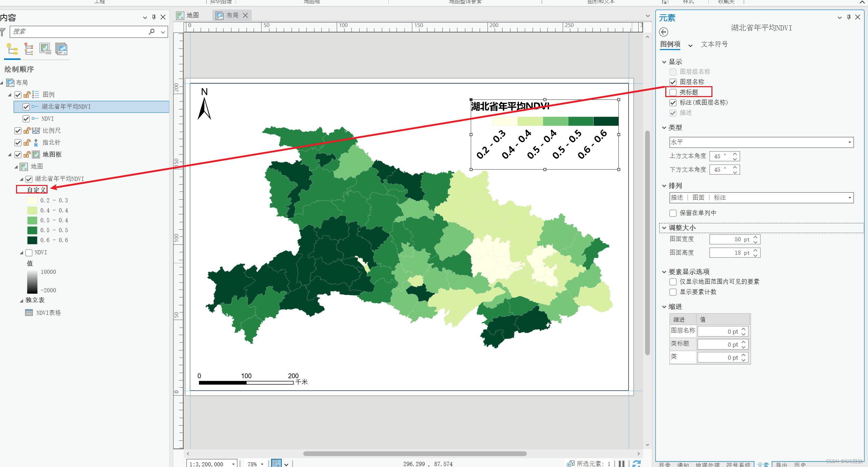Pin the Element pane with auto-hide icon
Screen dimensions: 868x467
pos(849,17)
